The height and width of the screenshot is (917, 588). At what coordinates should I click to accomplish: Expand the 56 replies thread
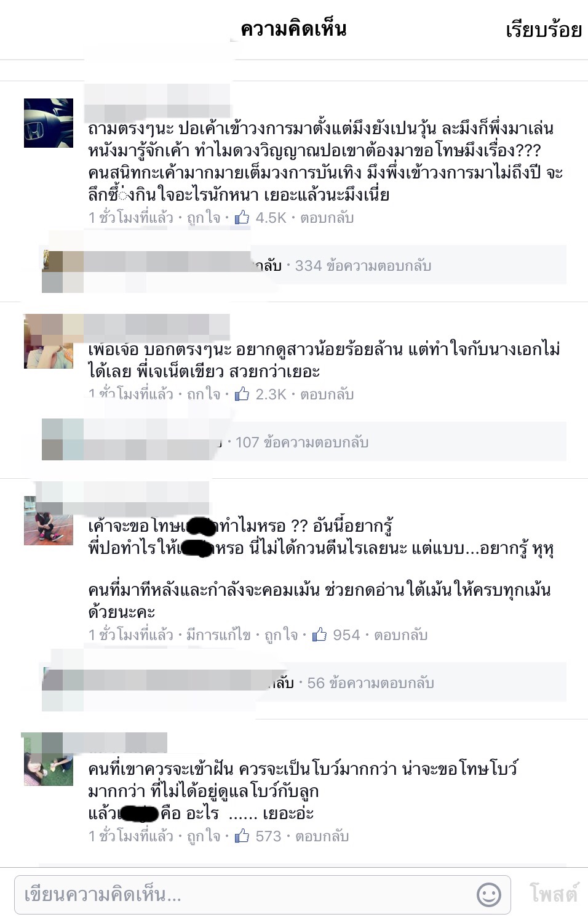[370, 683]
